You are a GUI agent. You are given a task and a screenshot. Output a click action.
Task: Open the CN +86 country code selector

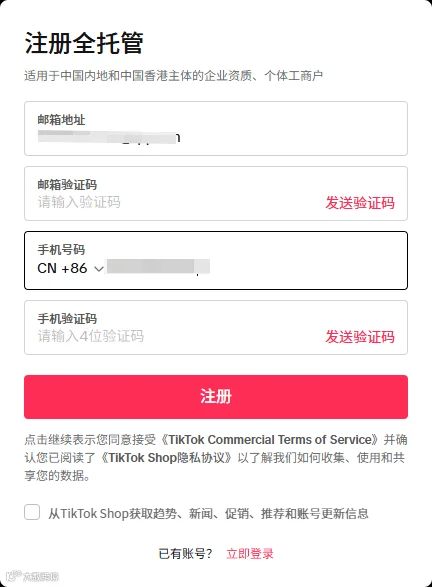click(x=70, y=268)
